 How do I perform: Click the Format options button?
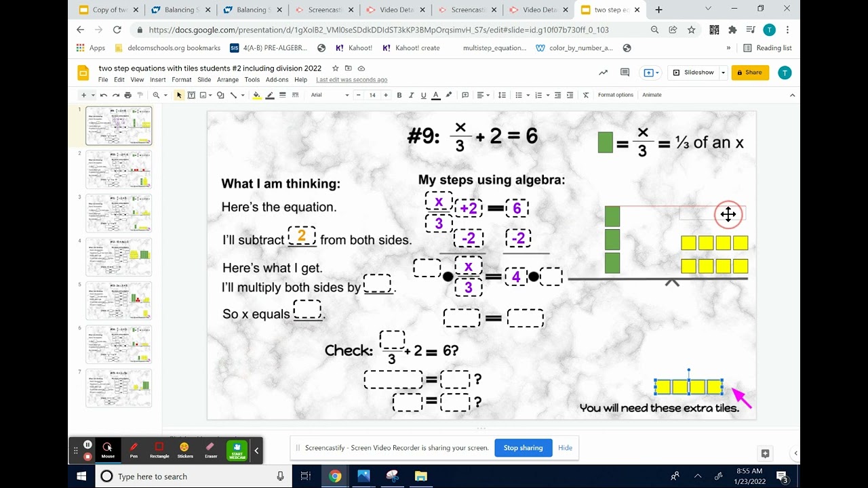point(616,95)
